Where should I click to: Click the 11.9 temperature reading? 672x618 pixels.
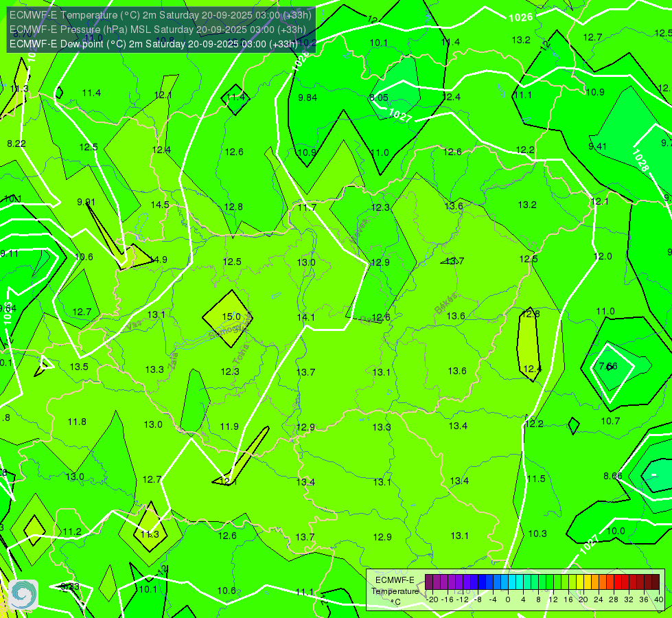coord(229,426)
